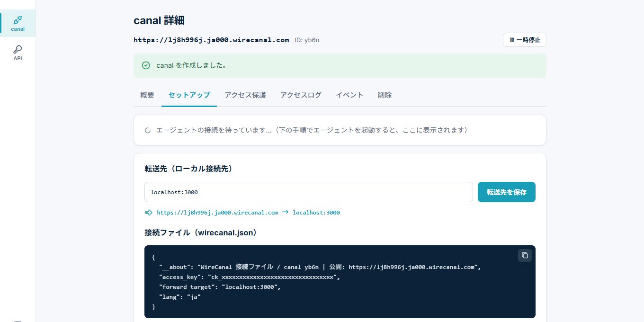The height and width of the screenshot is (322, 644).
Task: Select the セットアップ tab
Action: [x=189, y=95]
